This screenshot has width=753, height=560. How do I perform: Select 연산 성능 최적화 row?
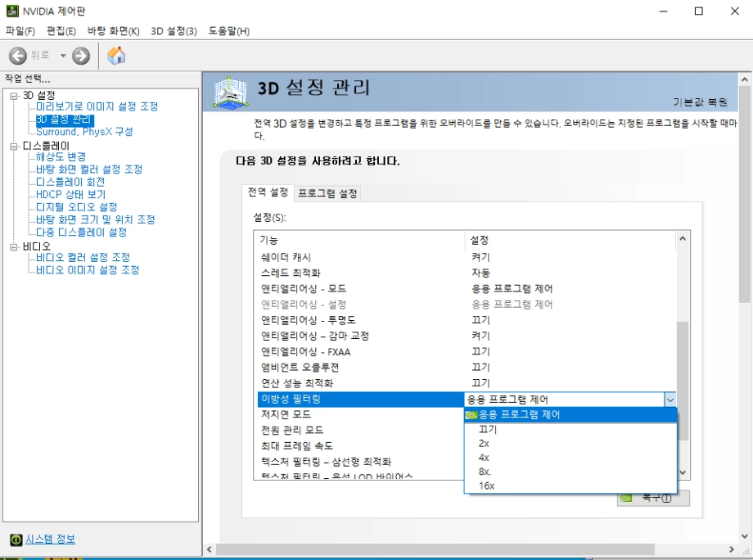click(x=466, y=383)
